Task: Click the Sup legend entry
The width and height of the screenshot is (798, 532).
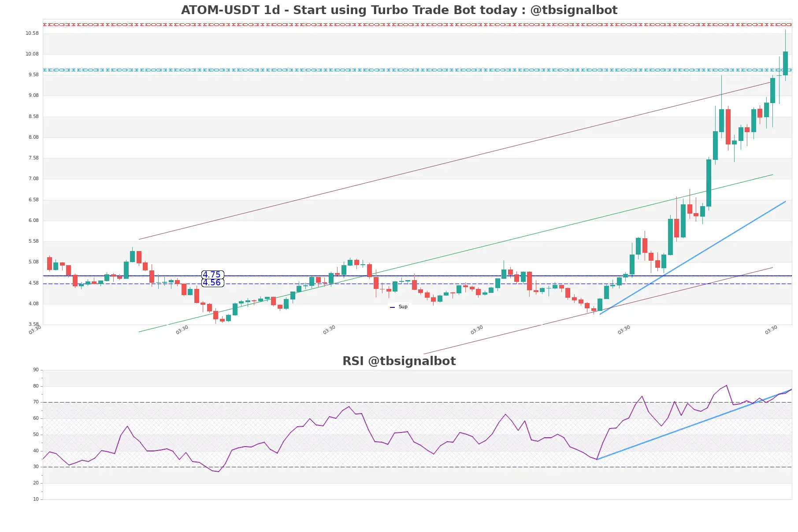Action: click(399, 307)
